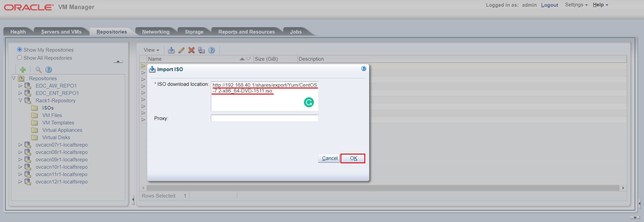The height and width of the screenshot is (222, 644).
Task: Switch to the Networking tab
Action: pos(156,32)
